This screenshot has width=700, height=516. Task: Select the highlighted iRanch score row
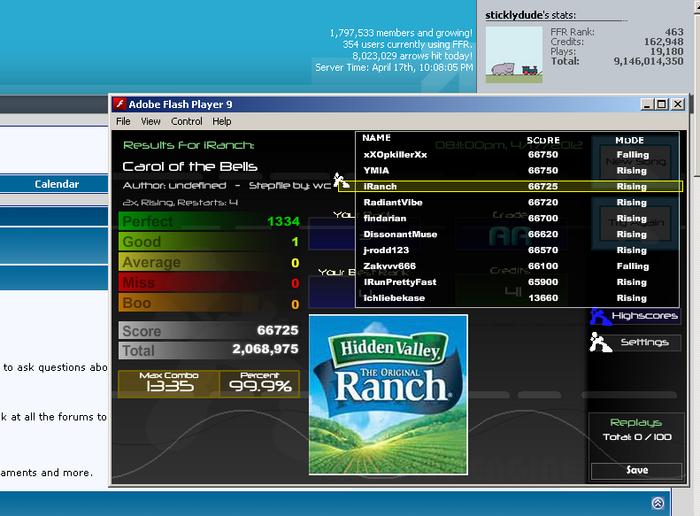(x=510, y=186)
